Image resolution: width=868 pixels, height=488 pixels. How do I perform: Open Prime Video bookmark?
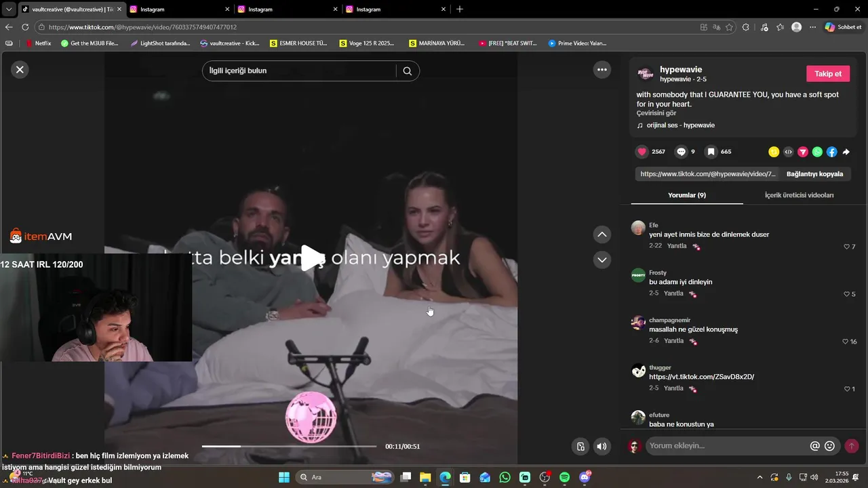pos(577,43)
